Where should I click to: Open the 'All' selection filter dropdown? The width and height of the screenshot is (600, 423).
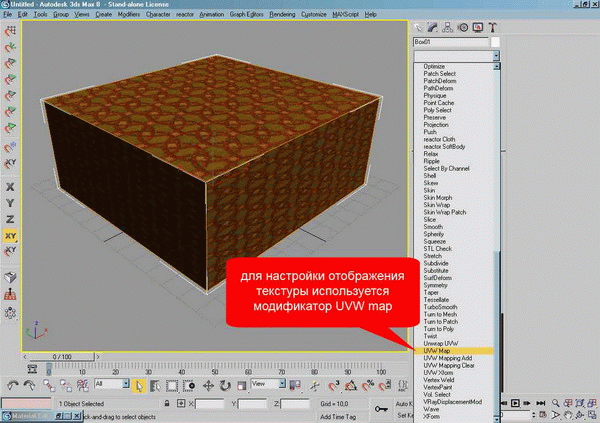click(111, 384)
